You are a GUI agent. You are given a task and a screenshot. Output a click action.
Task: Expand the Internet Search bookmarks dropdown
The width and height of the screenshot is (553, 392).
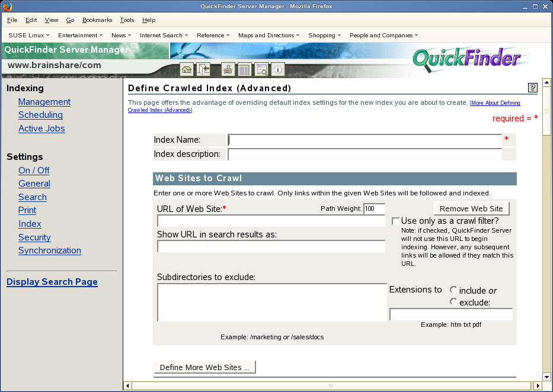(x=164, y=35)
